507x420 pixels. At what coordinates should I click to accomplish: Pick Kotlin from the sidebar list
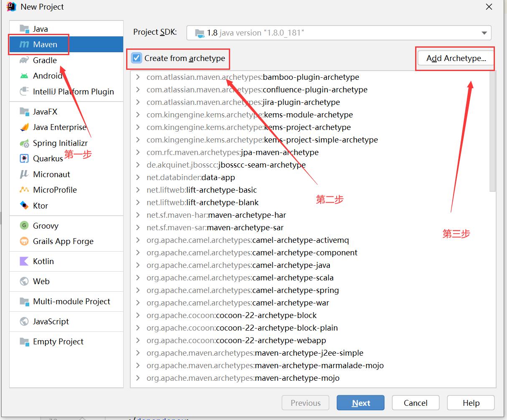pyautogui.click(x=66, y=261)
